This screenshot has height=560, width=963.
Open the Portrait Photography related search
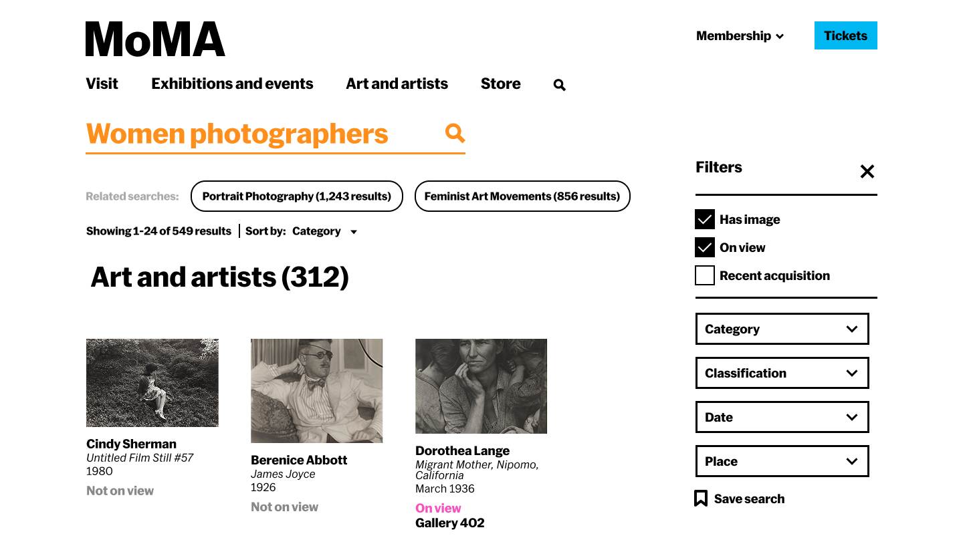point(296,196)
